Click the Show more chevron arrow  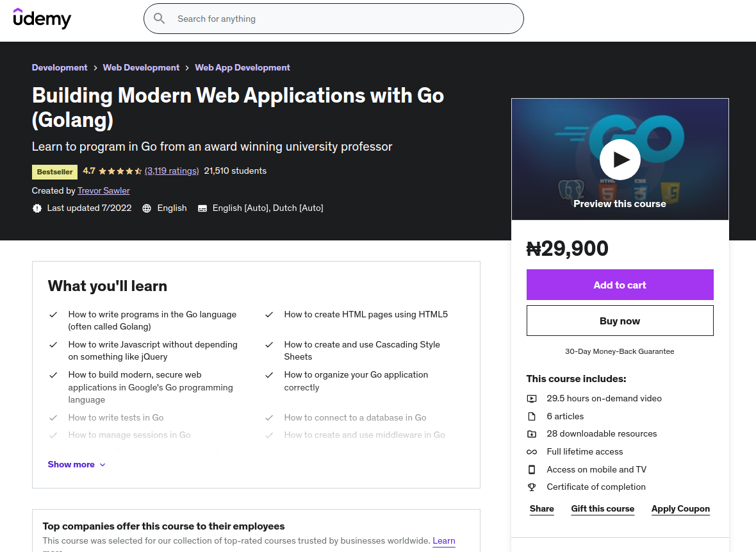click(103, 465)
